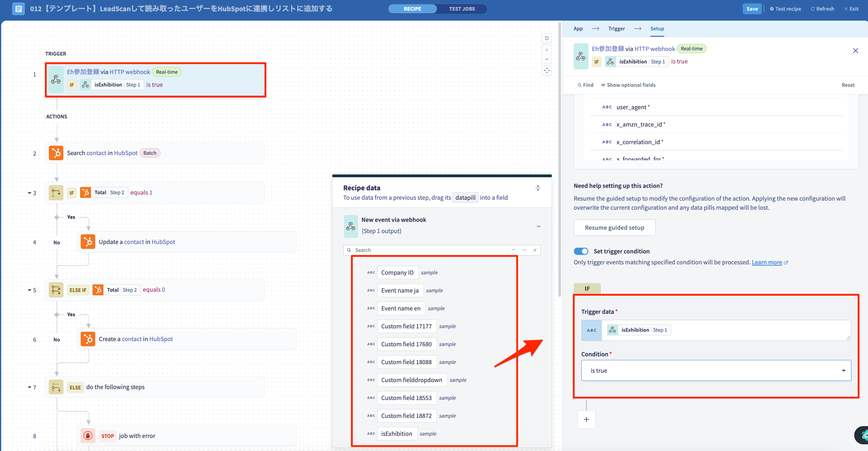Screen dimensions: 868x451
Task: Show optional fields in setup
Action: click(x=628, y=85)
